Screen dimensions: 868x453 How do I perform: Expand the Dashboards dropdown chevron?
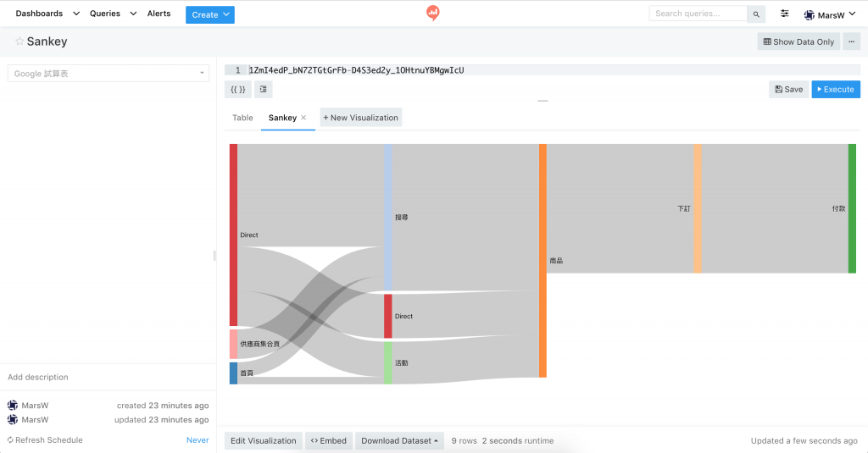(76, 14)
